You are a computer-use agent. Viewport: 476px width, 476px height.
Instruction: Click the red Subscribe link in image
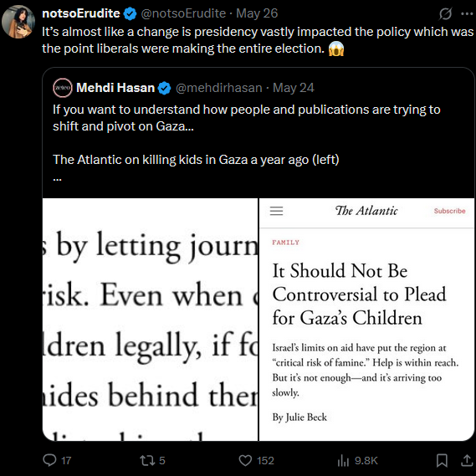[x=449, y=211]
